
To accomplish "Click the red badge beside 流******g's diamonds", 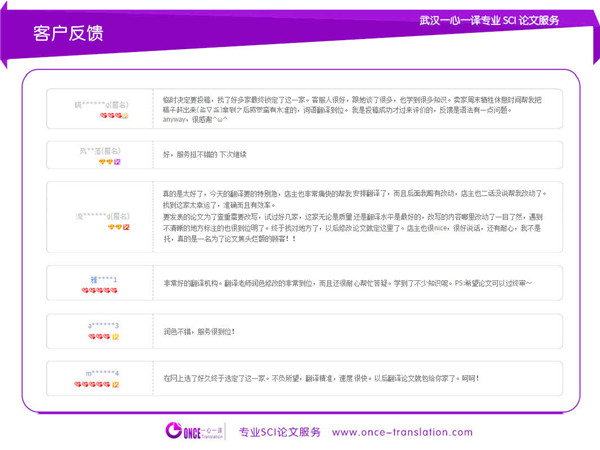I will 126,227.
